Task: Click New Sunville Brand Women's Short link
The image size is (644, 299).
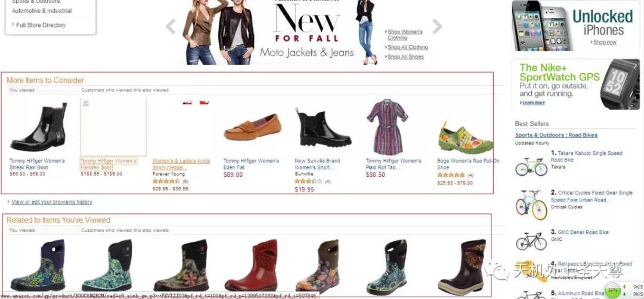Action: pos(317,164)
